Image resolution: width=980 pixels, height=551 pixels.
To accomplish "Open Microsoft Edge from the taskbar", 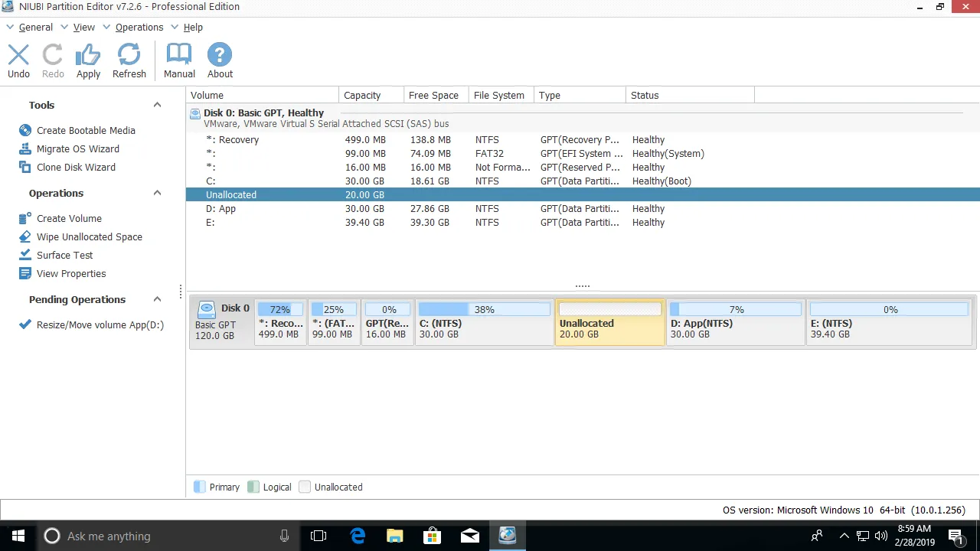I will coord(358,536).
